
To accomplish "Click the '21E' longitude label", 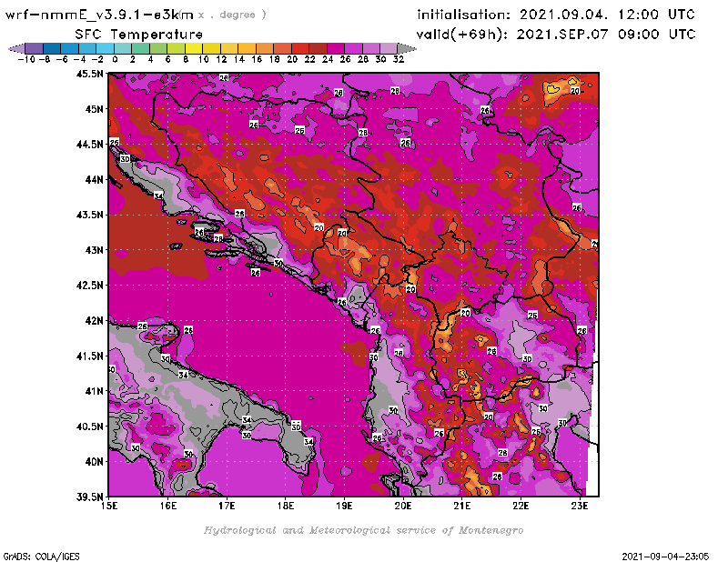I will (x=462, y=506).
